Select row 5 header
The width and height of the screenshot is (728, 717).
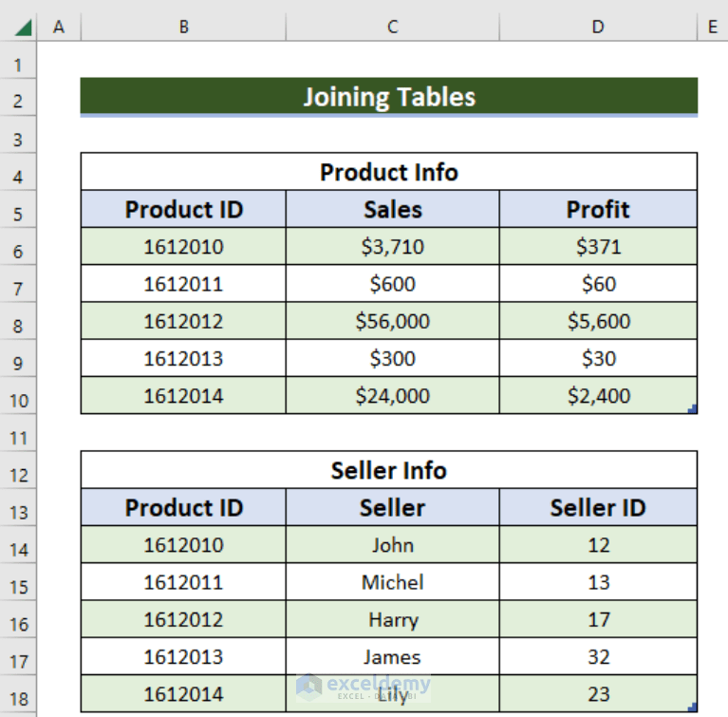pos(19,214)
